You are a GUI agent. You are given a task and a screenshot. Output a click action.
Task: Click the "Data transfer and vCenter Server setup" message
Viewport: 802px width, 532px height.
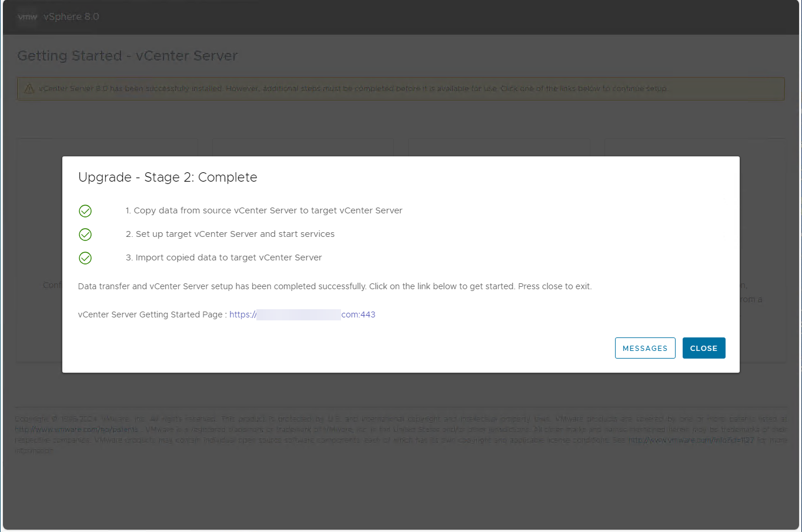click(335, 286)
